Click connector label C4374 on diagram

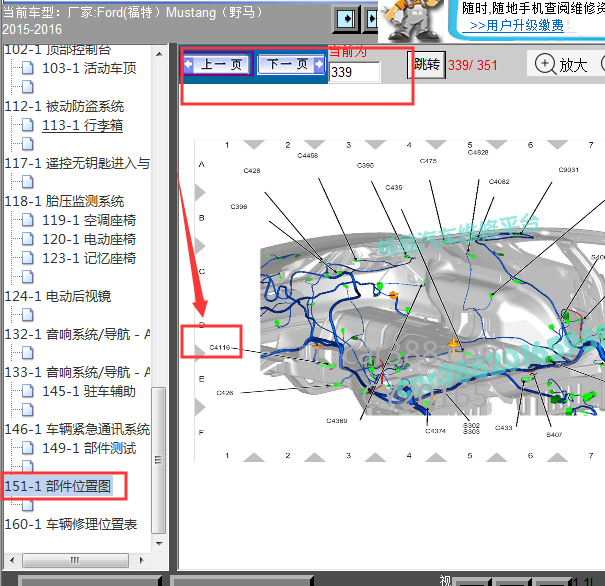coord(435,431)
